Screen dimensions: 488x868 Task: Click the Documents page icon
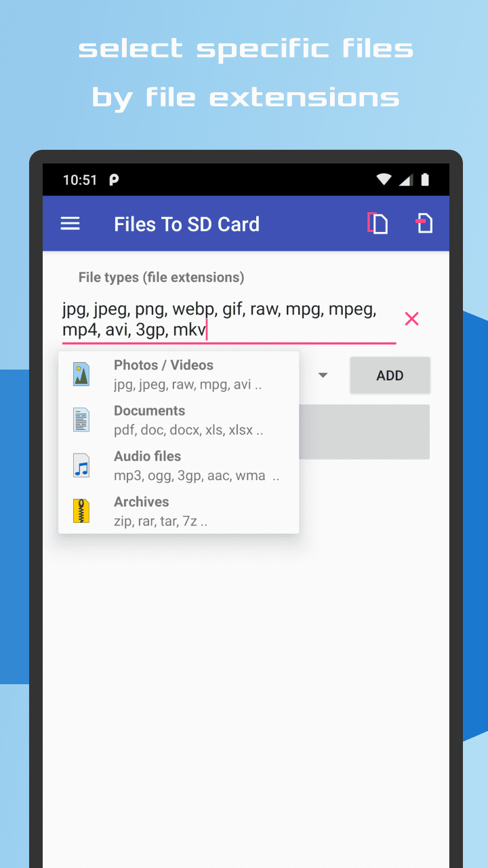[81, 420]
